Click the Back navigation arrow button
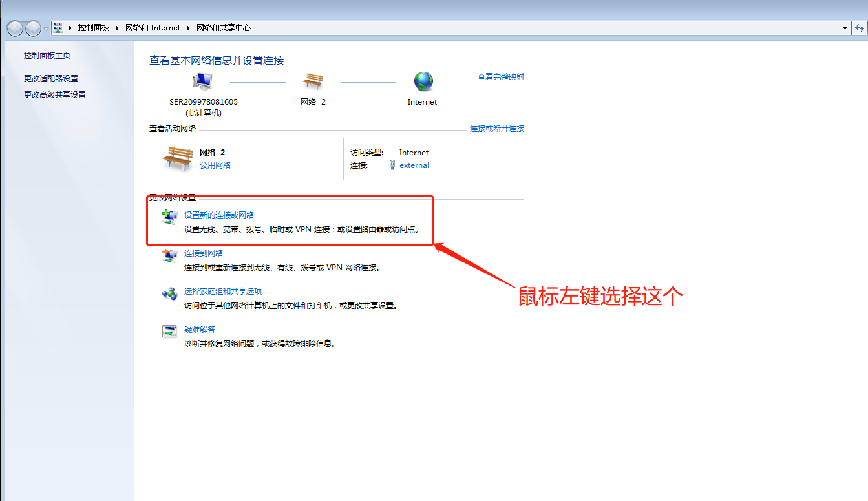Image resolution: width=868 pixels, height=501 pixels. pyautogui.click(x=15, y=28)
